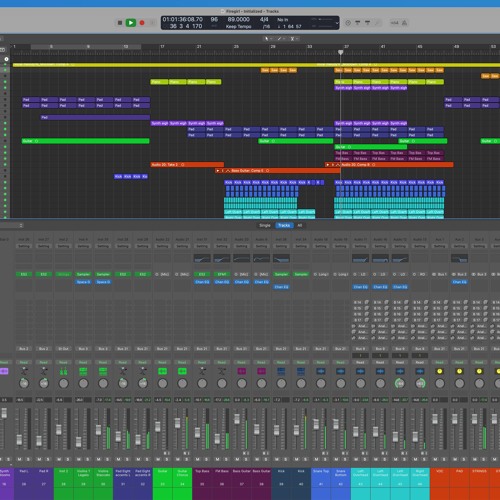Click the Stop button in the transport

[120, 23]
